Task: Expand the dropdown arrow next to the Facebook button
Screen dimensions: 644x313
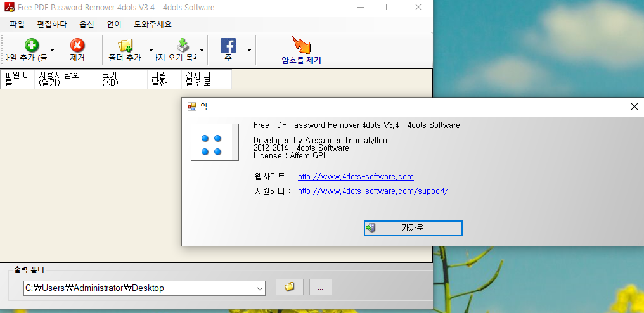Action: click(249, 51)
